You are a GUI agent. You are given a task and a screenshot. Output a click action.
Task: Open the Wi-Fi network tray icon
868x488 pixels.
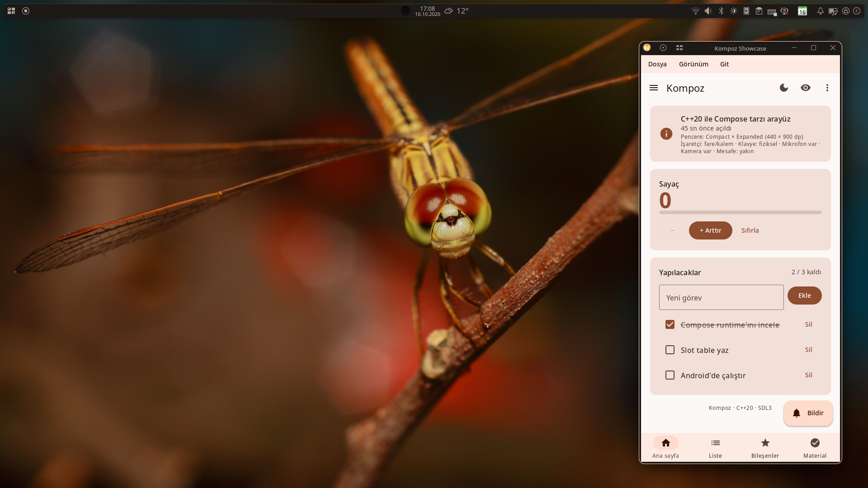click(x=696, y=11)
